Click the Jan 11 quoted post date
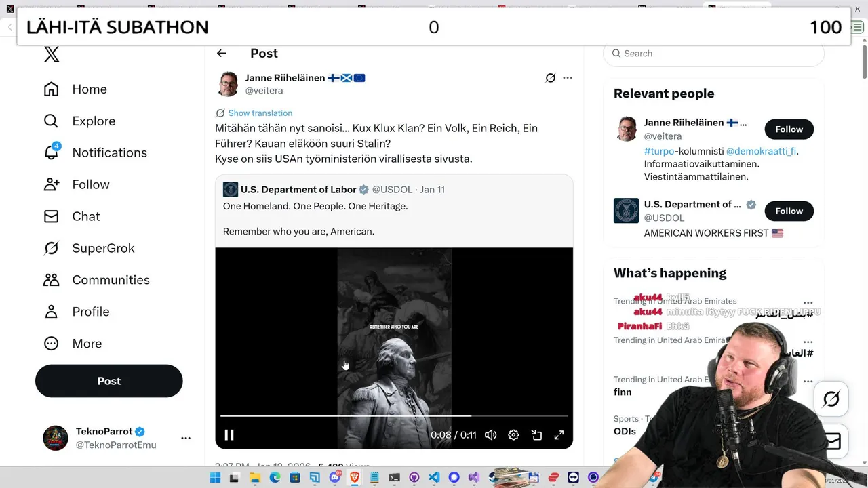 pos(433,190)
